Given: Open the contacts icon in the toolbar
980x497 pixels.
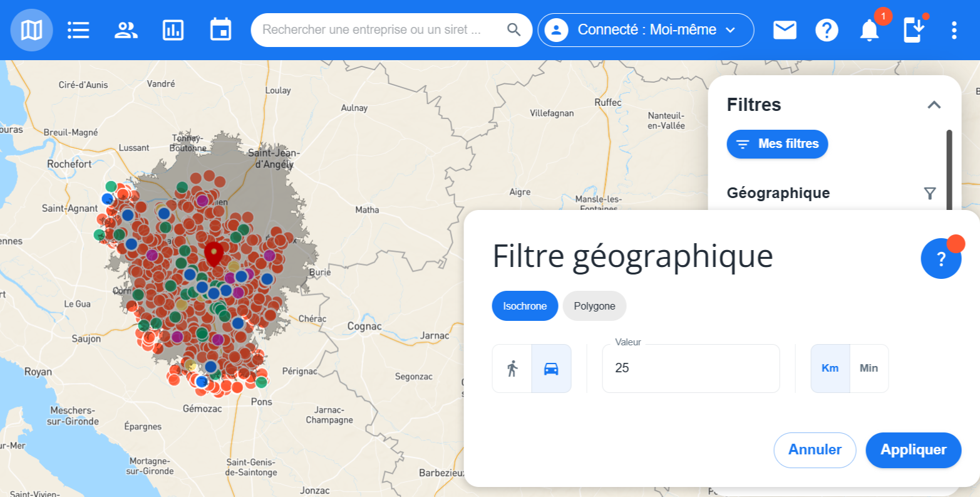Looking at the screenshot, I should (x=125, y=29).
